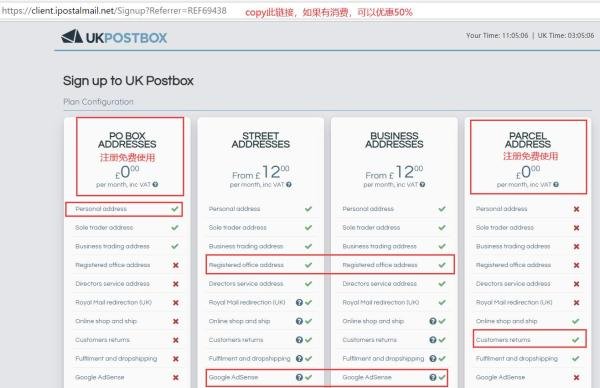Open help icon for Street Customers returns
This screenshot has height=388, width=600.
(x=299, y=340)
